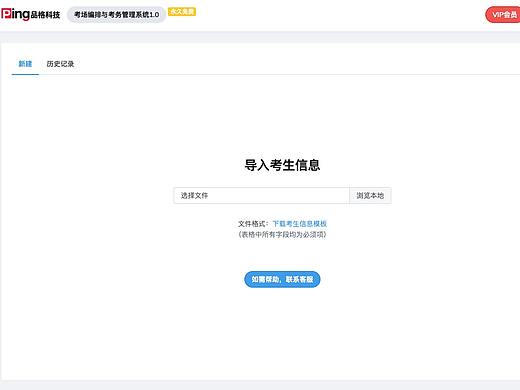520x390 pixels.
Task: Open the VIP会员 button
Action: [503, 15]
